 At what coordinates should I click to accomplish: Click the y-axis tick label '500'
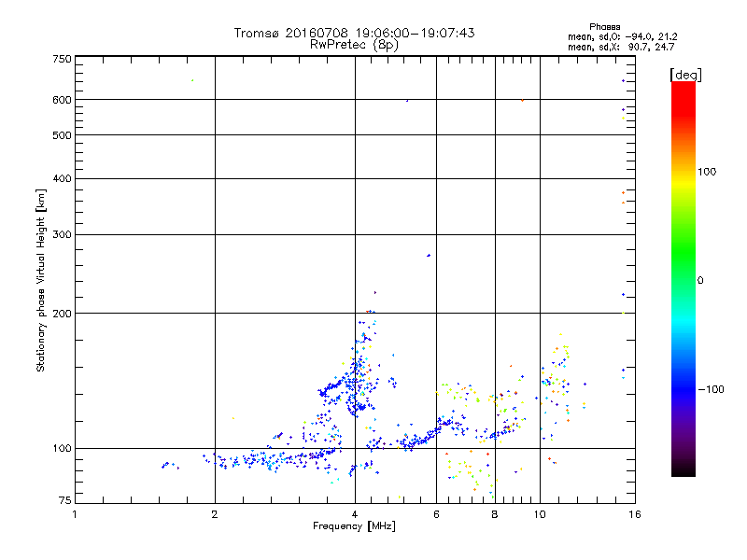coord(62,135)
